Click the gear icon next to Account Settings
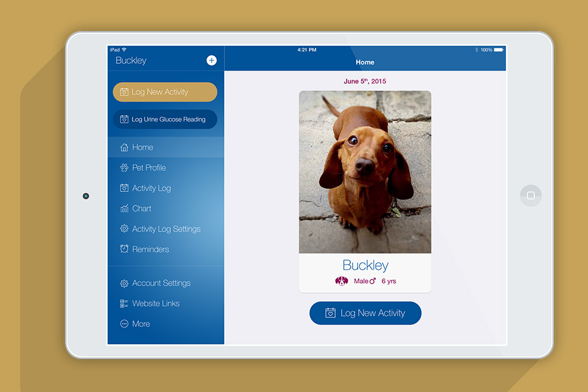 click(124, 283)
